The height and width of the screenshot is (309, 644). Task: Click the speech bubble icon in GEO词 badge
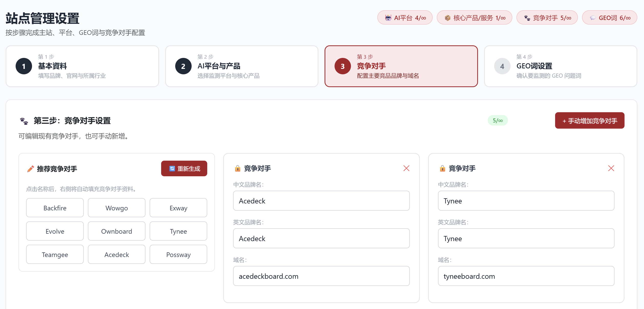pyautogui.click(x=593, y=18)
